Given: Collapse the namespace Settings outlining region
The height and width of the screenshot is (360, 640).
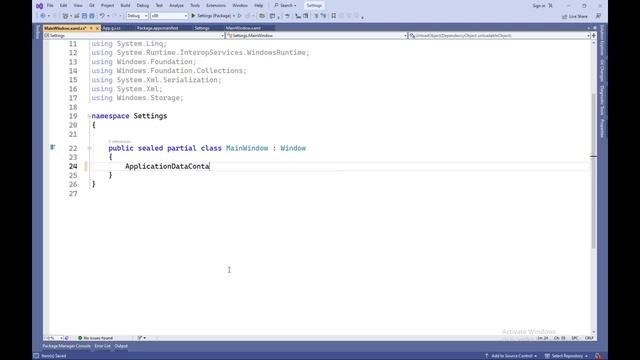Looking at the screenshot, I should tap(89, 116).
